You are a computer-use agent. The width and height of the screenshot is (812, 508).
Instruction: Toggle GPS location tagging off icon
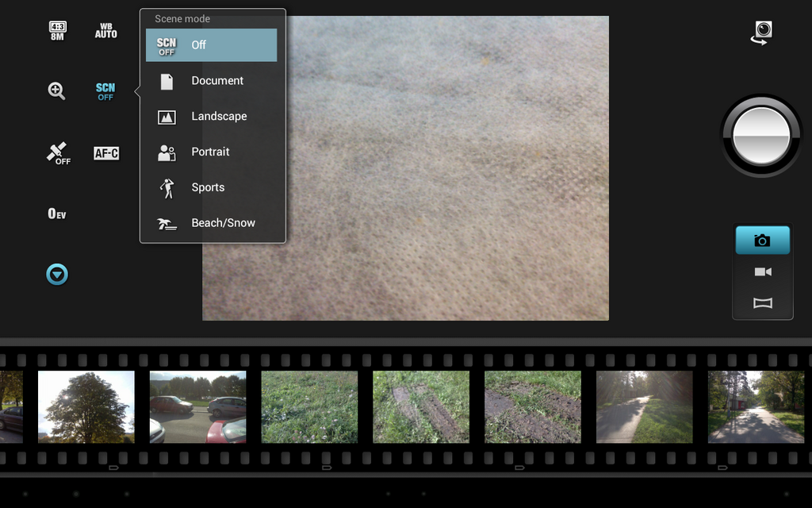tap(57, 153)
